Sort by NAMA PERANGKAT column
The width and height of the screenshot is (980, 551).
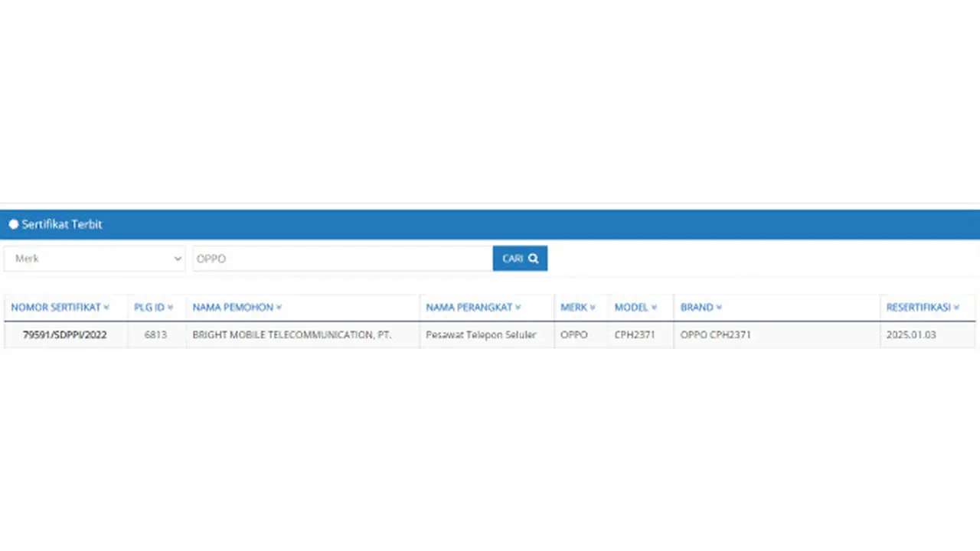pyautogui.click(x=473, y=308)
